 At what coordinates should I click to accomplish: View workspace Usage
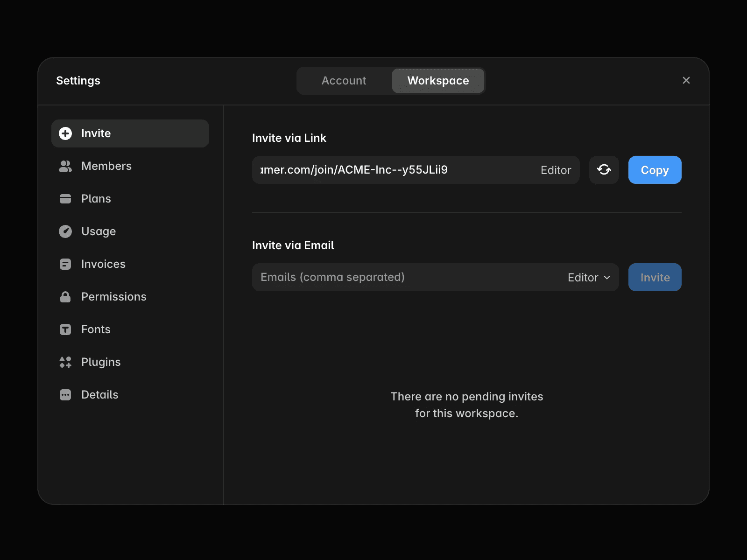[x=130, y=231]
